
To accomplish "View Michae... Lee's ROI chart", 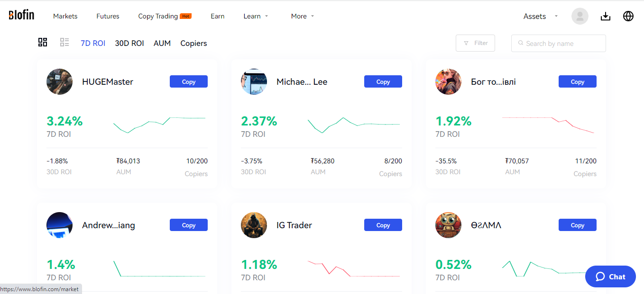I will [x=354, y=125].
